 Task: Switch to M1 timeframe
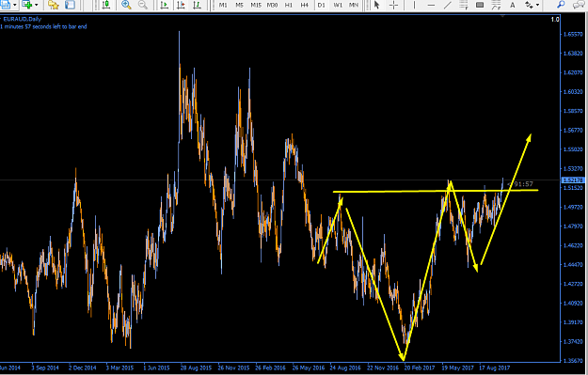point(223,5)
